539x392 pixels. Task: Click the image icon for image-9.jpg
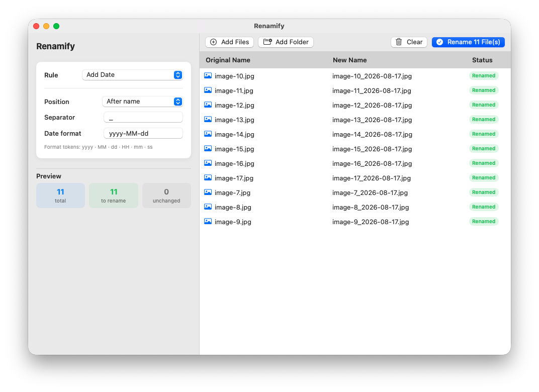pyautogui.click(x=208, y=221)
